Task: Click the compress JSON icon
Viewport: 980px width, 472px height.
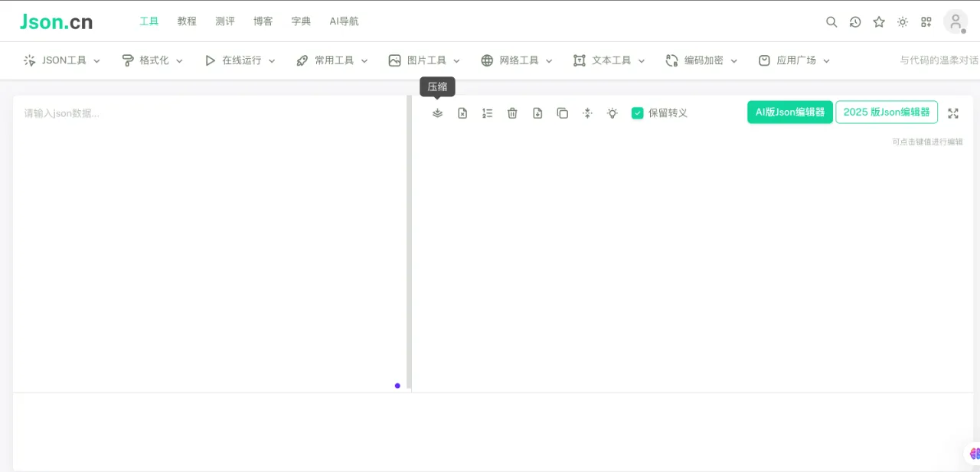Action: tap(437, 113)
